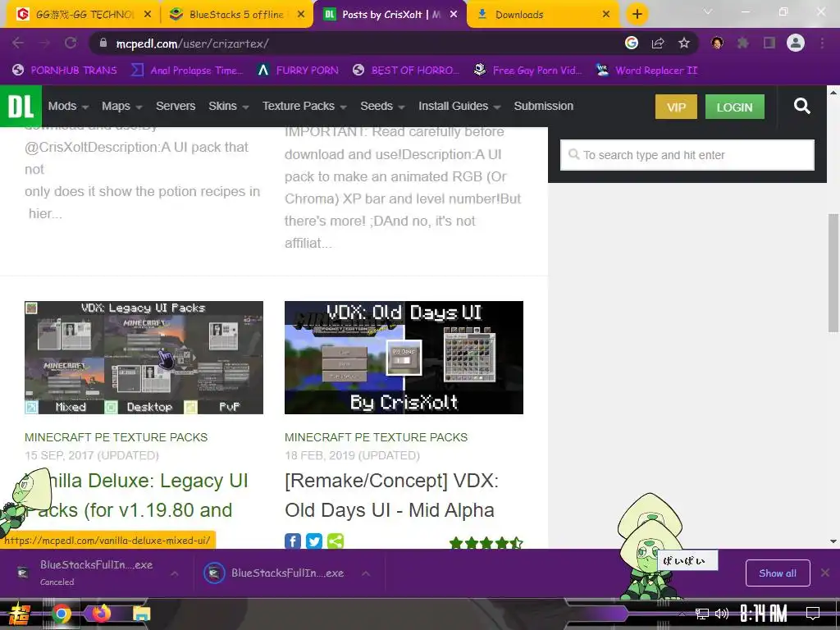Open the Google icon in the address bar

coord(632,43)
